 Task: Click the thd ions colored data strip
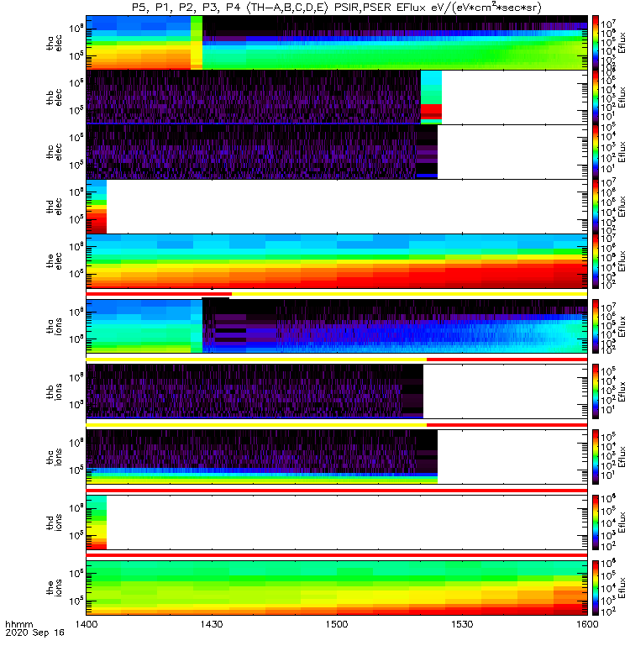pyautogui.click(x=97, y=522)
